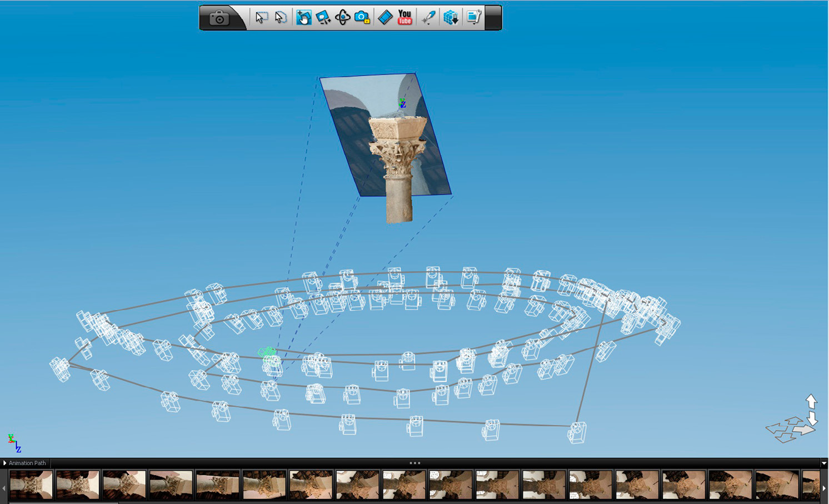
Task: Select the eleventh filmstrip photo thumbnail
Action: coord(498,485)
